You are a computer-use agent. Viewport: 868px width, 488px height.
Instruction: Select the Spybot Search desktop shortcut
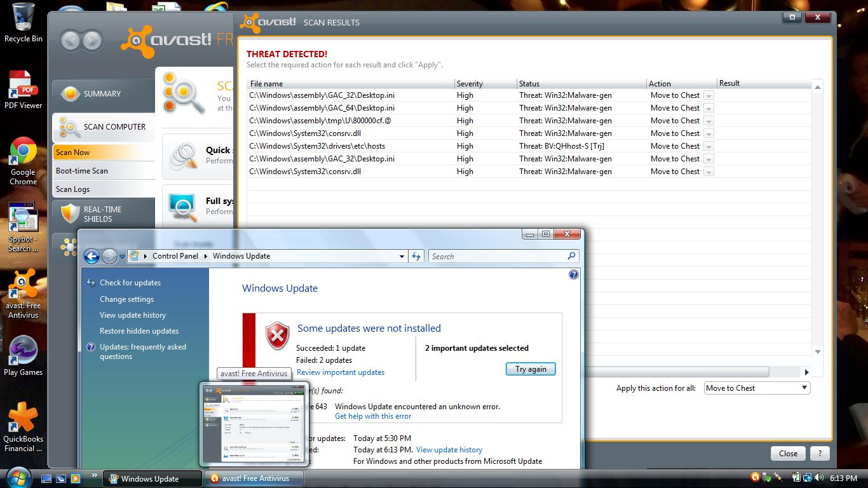(23, 228)
